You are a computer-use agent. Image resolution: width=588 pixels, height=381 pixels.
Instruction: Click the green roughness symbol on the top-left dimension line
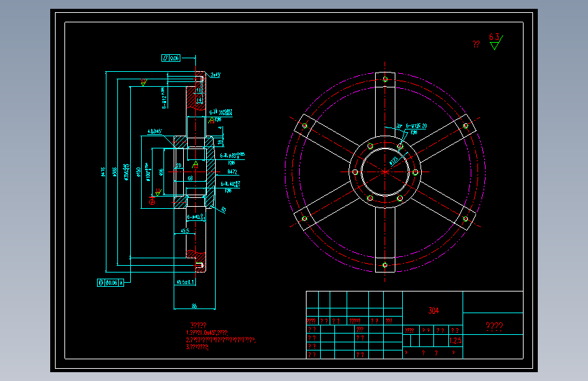[x=144, y=82]
